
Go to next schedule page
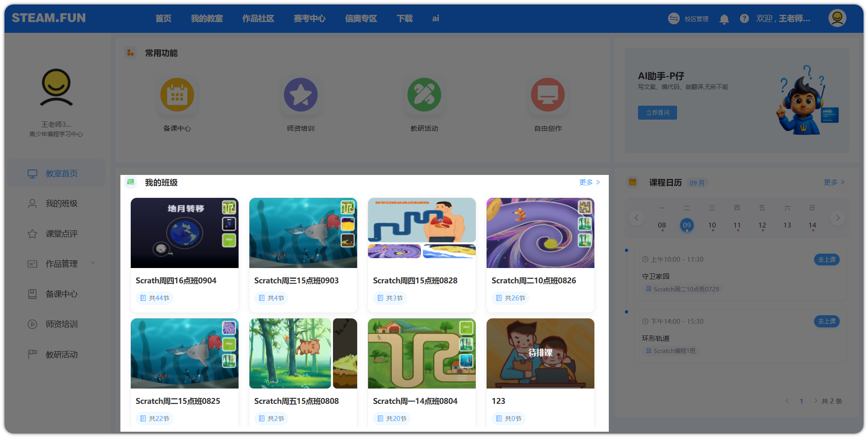pos(815,401)
